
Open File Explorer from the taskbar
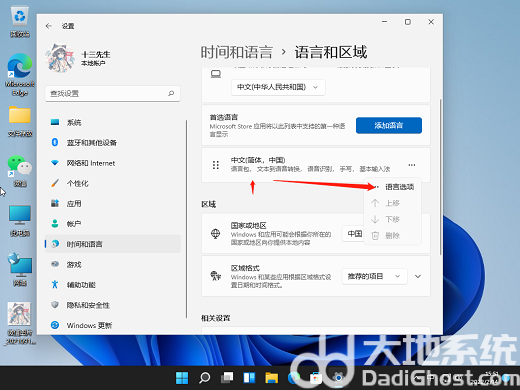coord(272,378)
